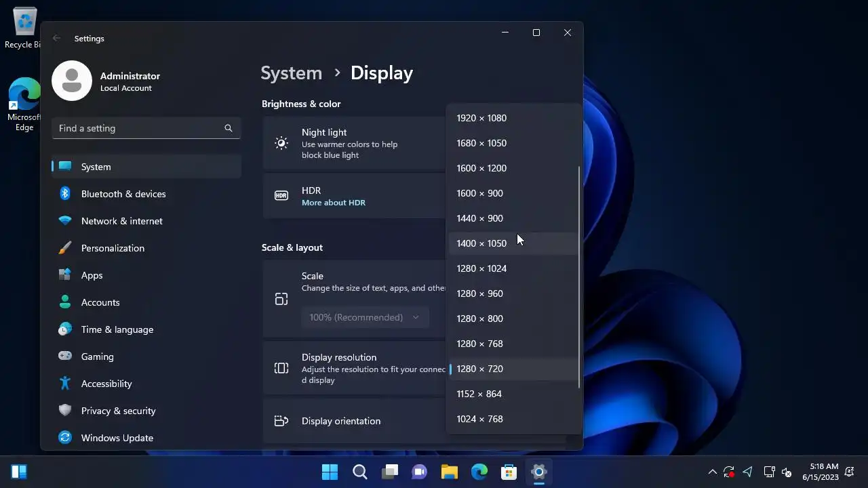Select 1600 × 900 resolution
Image resolution: width=868 pixels, height=488 pixels.
pyautogui.click(x=513, y=193)
